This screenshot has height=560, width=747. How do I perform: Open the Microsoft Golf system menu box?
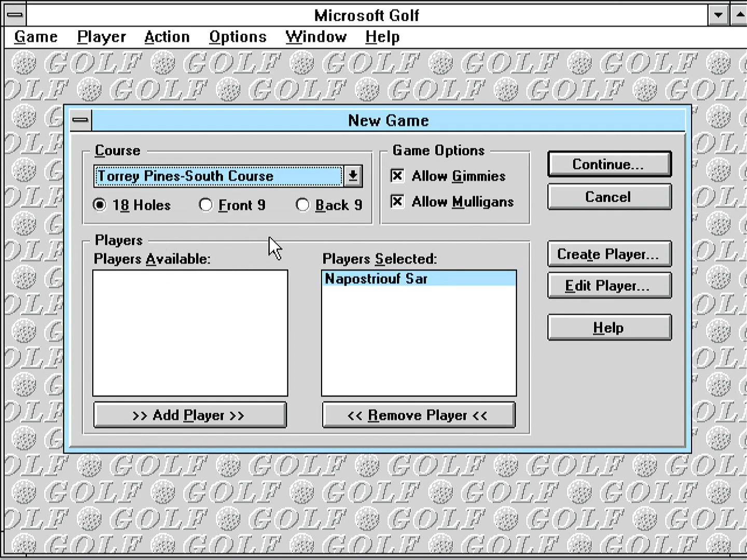tap(15, 15)
